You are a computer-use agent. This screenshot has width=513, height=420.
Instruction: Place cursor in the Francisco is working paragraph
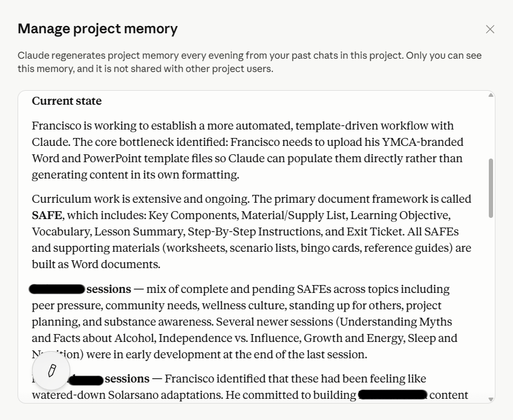point(247,150)
